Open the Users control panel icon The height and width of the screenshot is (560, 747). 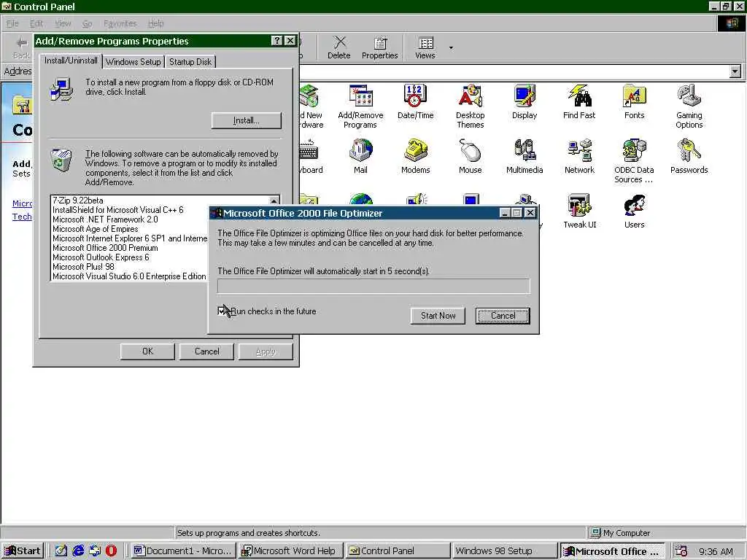634,211
